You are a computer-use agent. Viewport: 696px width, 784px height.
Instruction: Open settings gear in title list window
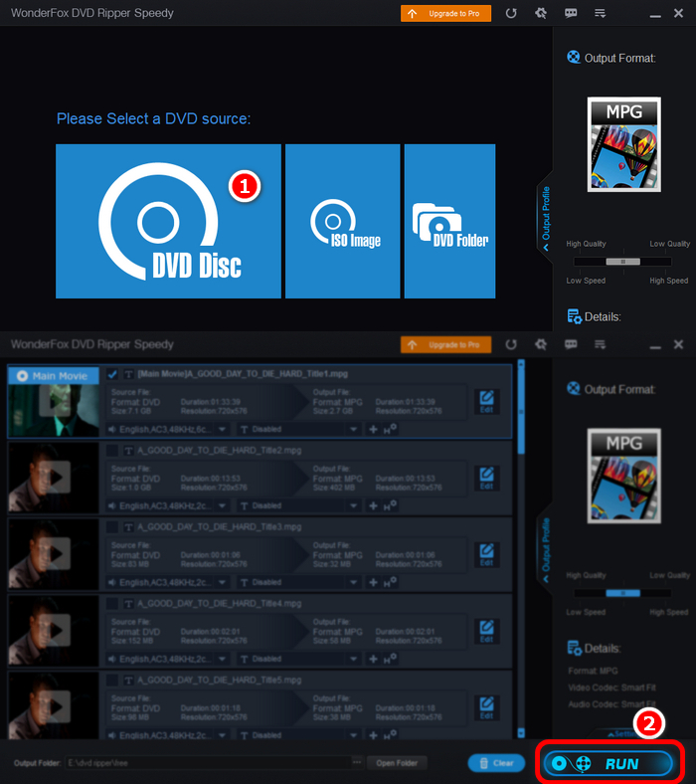point(541,344)
